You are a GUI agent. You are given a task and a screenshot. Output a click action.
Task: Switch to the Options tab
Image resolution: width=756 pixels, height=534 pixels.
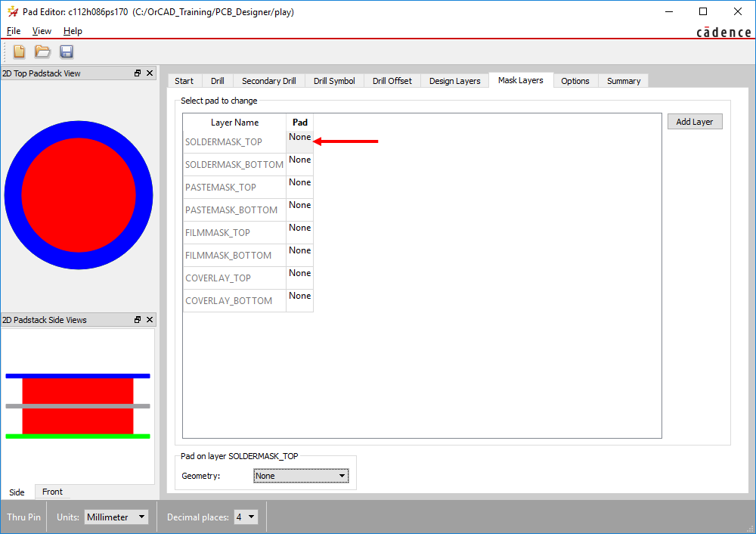[x=575, y=81]
